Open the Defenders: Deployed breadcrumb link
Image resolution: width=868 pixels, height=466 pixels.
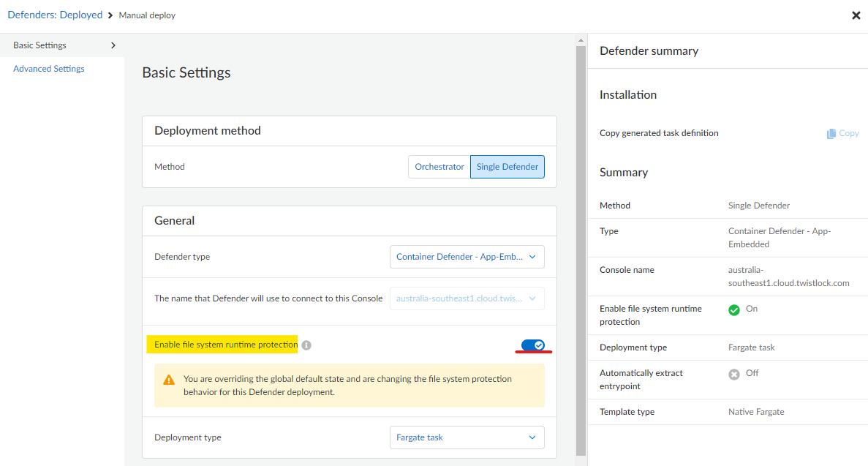tap(55, 15)
